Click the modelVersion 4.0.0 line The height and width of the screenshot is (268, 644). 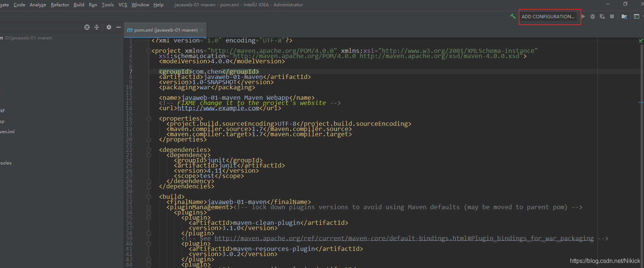(222, 61)
